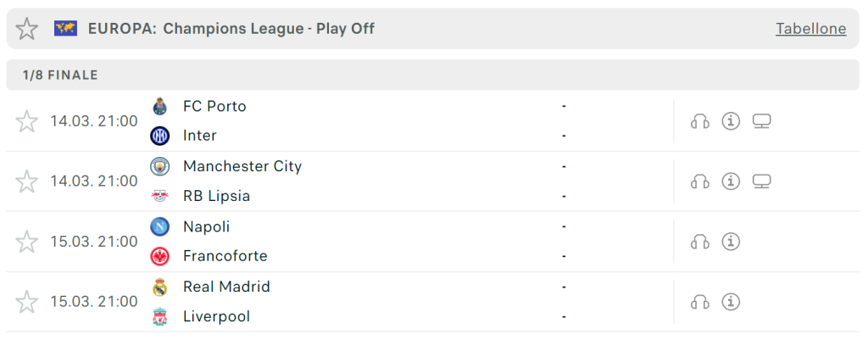Screen dimensions: 868x346
Task: Click headphones icon for Real Madrid vs Liverpool
Action: pos(699,302)
